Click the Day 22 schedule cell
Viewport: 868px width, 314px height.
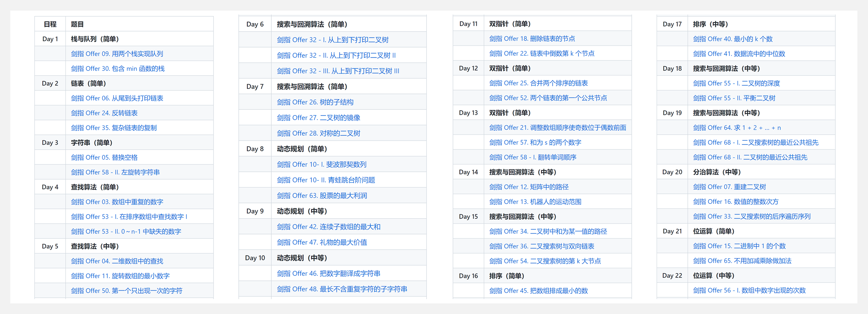[x=672, y=276]
